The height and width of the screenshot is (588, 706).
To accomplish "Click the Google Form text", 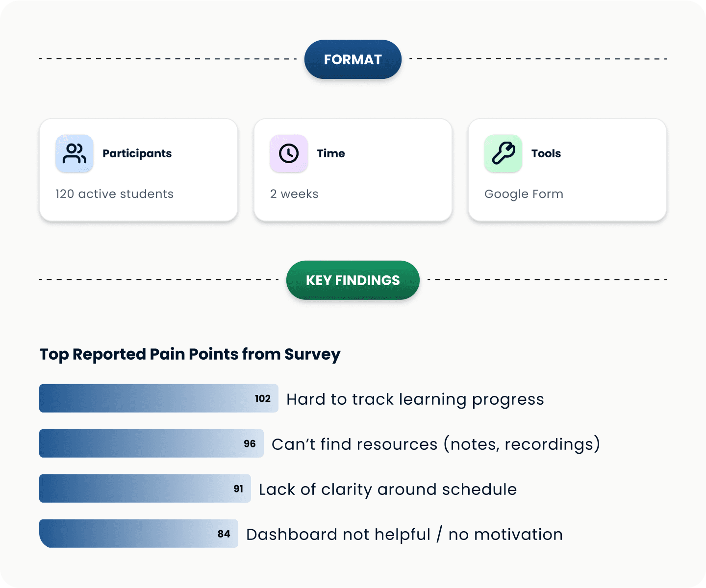I will pos(524,194).
